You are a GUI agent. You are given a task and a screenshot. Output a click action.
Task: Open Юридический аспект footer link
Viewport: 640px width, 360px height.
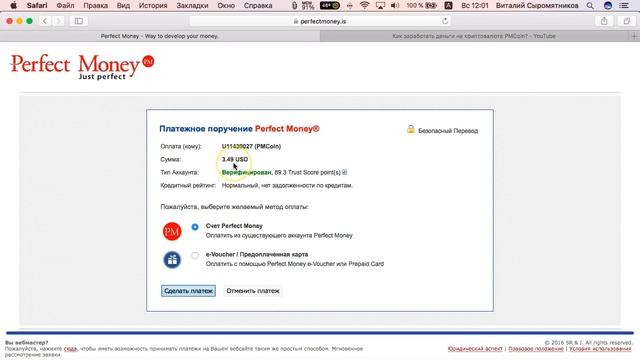click(475, 349)
